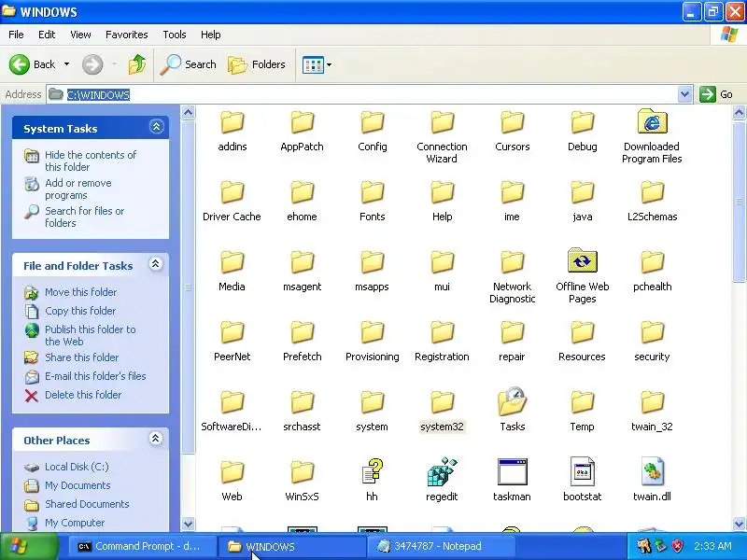Select the twain.dll file icon
Screen dimensions: 747x560
pyautogui.click(x=652, y=472)
